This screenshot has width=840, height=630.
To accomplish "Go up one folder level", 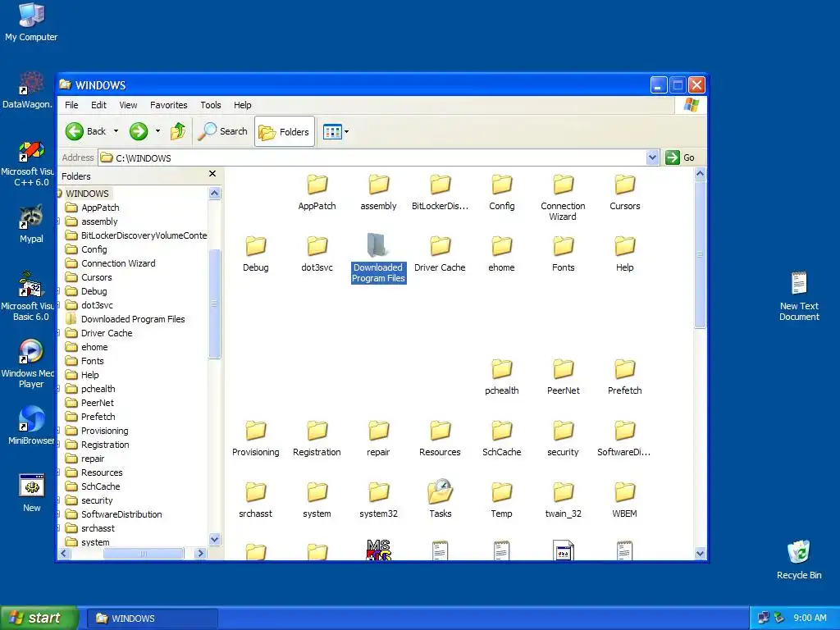I will [x=178, y=131].
